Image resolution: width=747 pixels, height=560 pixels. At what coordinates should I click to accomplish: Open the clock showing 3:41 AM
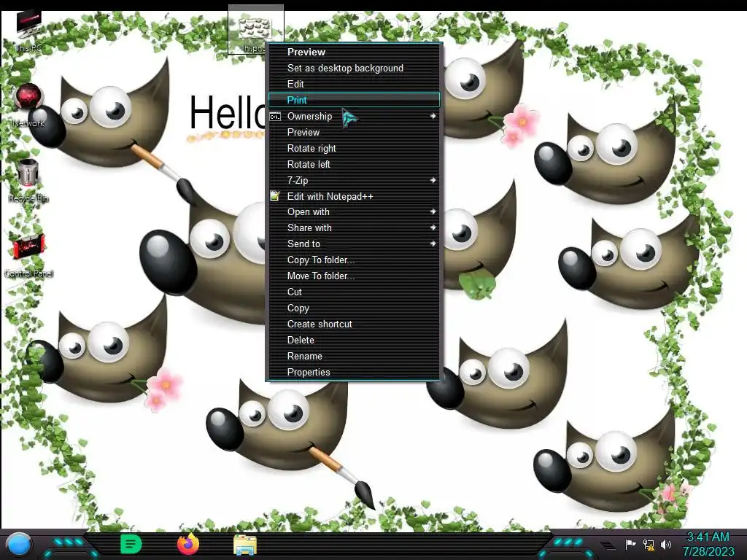pos(708,537)
